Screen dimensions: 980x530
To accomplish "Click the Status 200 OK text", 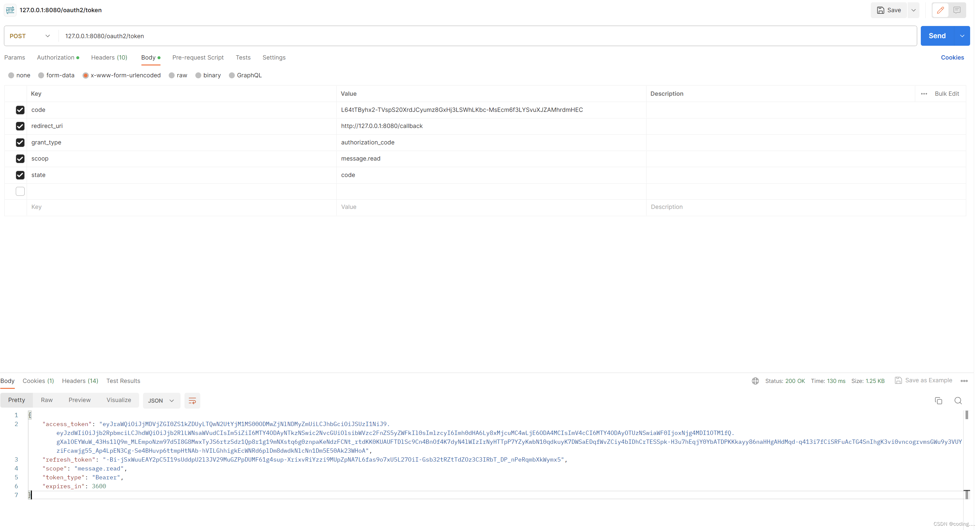I will click(x=784, y=381).
